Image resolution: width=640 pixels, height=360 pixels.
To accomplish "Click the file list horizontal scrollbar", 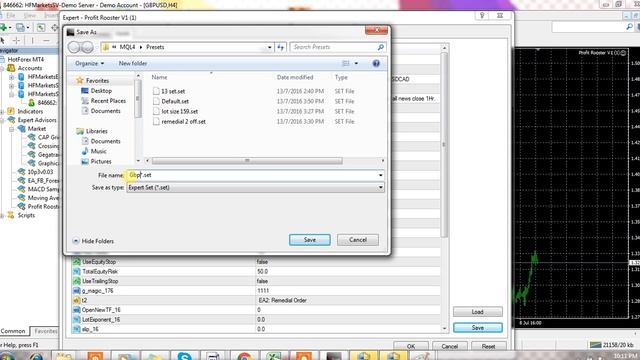I will (x=247, y=161).
